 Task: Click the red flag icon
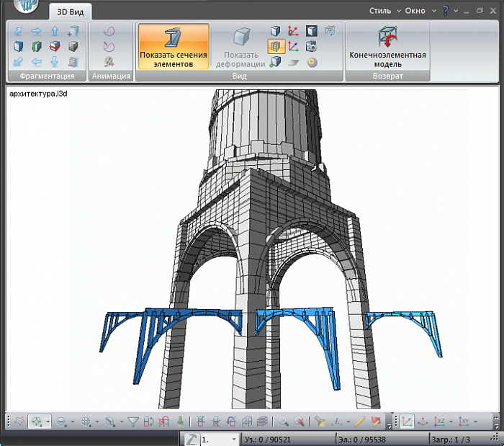375,422
